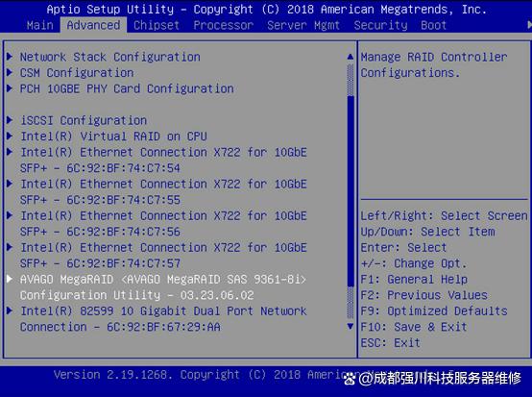Open Intel(R) Virtual RAID on CPU

(x=113, y=136)
